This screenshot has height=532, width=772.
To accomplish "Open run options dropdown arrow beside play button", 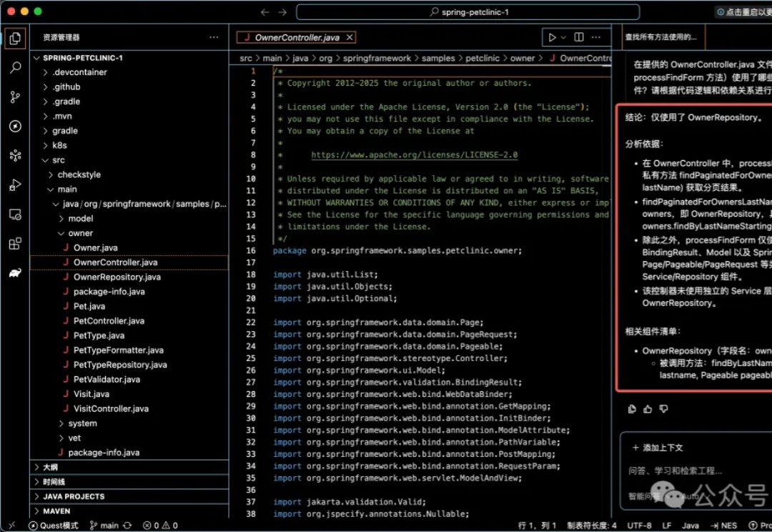I will click(x=563, y=37).
